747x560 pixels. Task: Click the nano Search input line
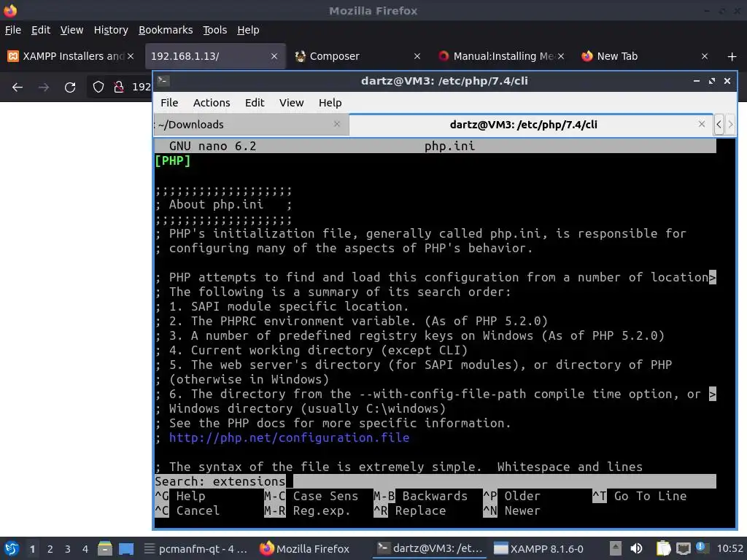435,481
